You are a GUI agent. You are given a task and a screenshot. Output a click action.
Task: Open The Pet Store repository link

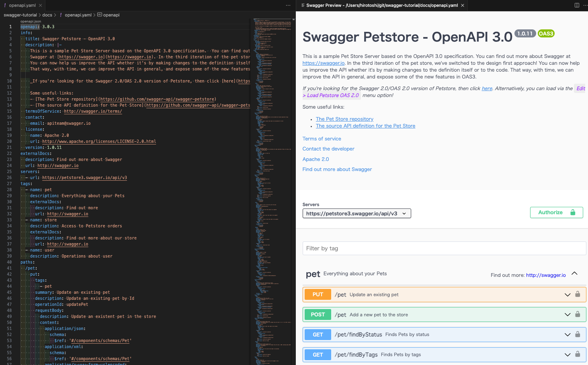point(344,119)
